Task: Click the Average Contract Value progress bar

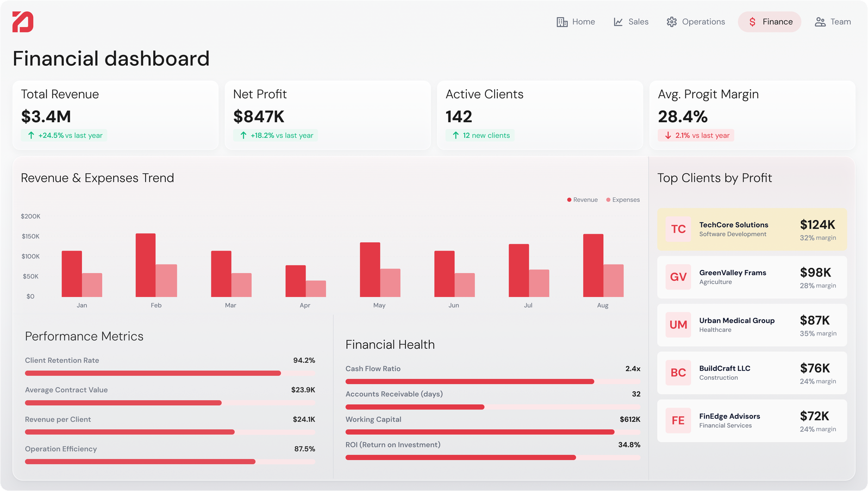Action: click(170, 403)
